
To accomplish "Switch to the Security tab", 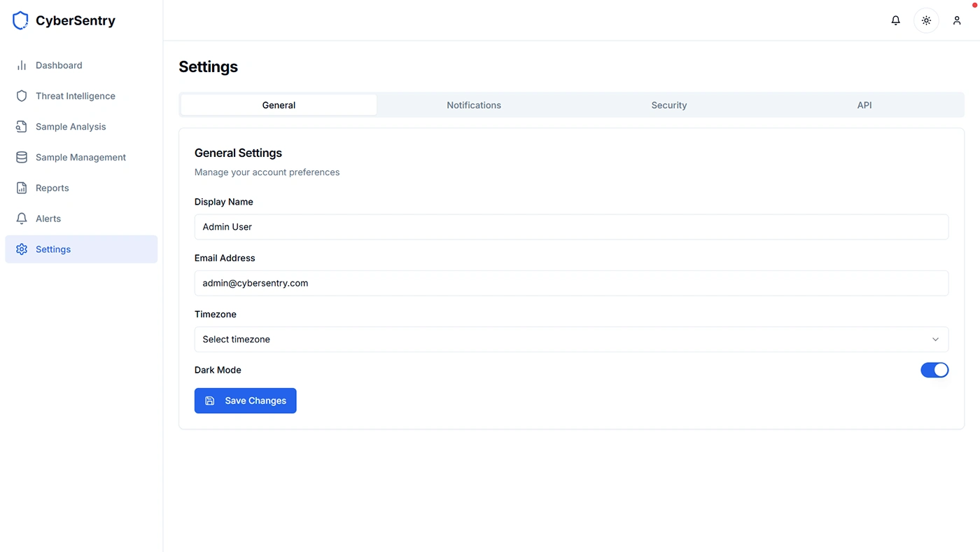I will [668, 105].
